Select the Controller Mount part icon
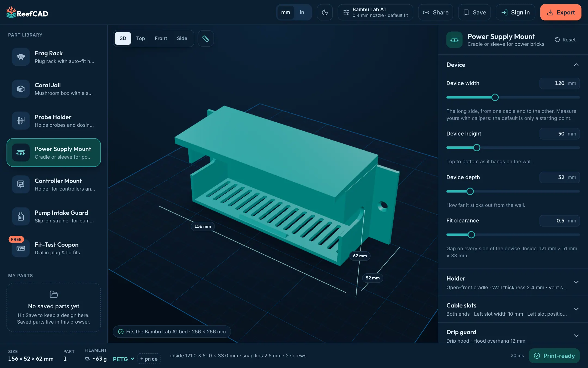Image resolution: width=588 pixels, height=368 pixels. pyautogui.click(x=21, y=184)
